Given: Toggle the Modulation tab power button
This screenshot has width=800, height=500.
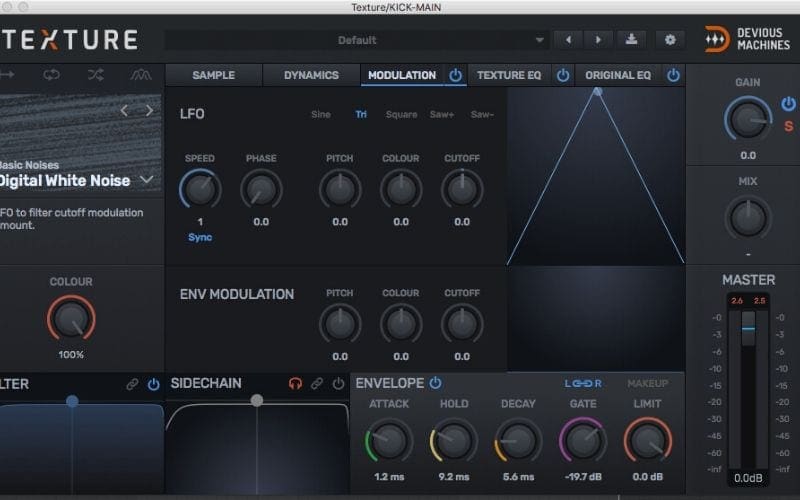Looking at the screenshot, I should point(456,76).
